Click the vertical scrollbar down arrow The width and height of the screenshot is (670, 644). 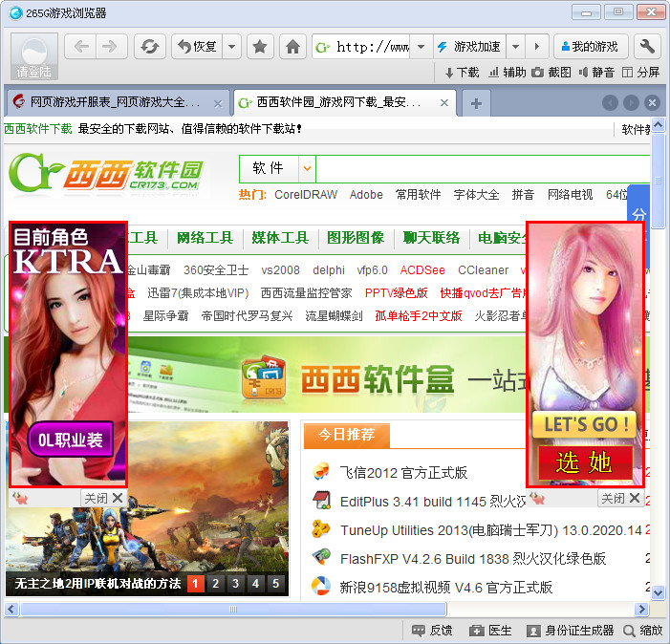[658, 592]
